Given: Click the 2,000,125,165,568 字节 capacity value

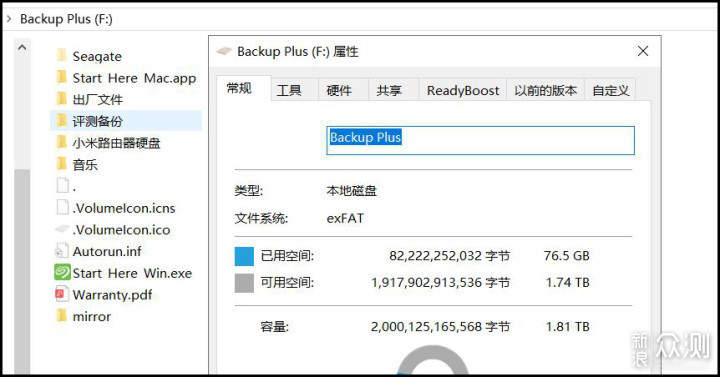Looking at the screenshot, I should pos(440,326).
